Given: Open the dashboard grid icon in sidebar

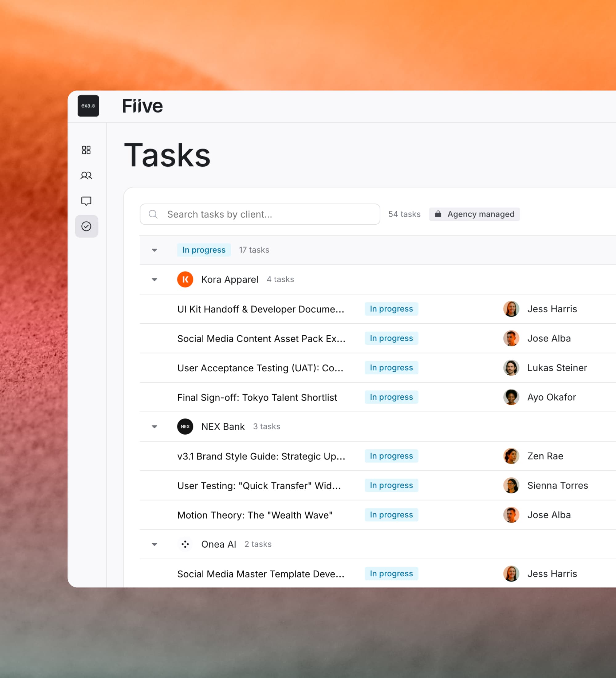Looking at the screenshot, I should pyautogui.click(x=86, y=150).
